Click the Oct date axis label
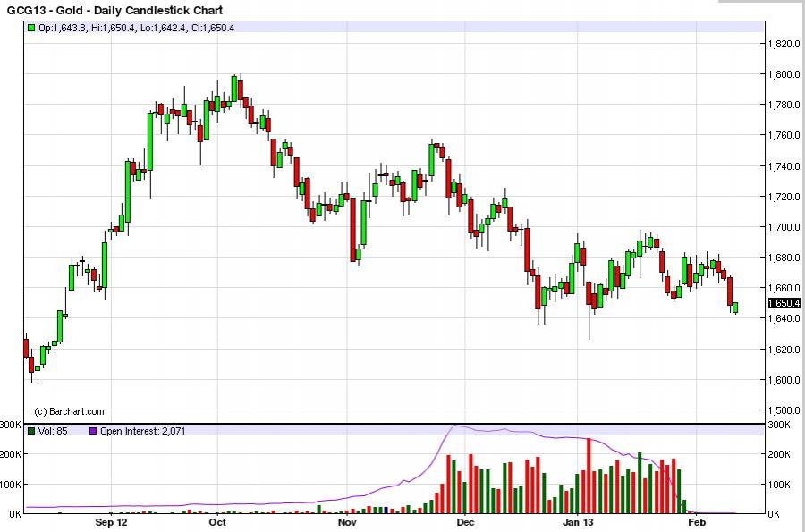The width and height of the screenshot is (805, 532). tap(217, 522)
